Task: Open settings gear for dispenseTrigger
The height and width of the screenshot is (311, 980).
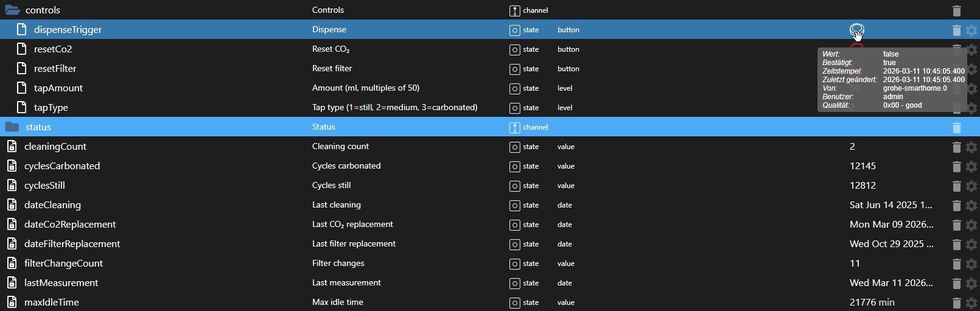Action: click(971, 30)
